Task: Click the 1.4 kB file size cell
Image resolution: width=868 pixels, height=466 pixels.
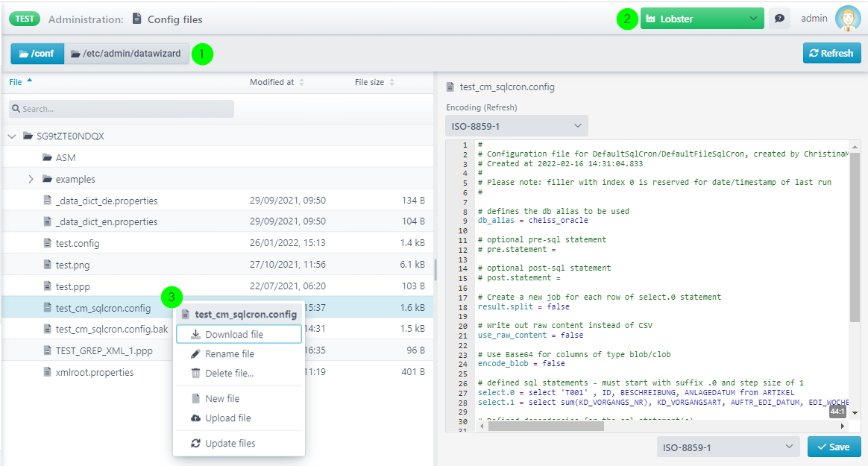Action: [412, 242]
